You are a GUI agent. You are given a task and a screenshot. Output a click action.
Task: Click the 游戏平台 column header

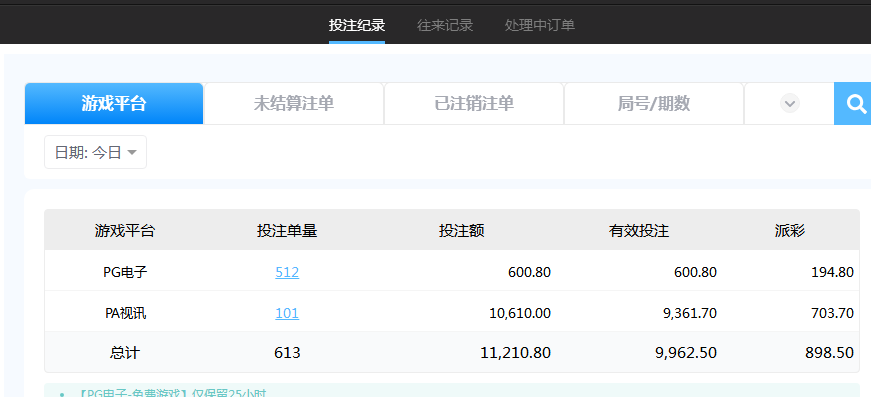pos(125,231)
